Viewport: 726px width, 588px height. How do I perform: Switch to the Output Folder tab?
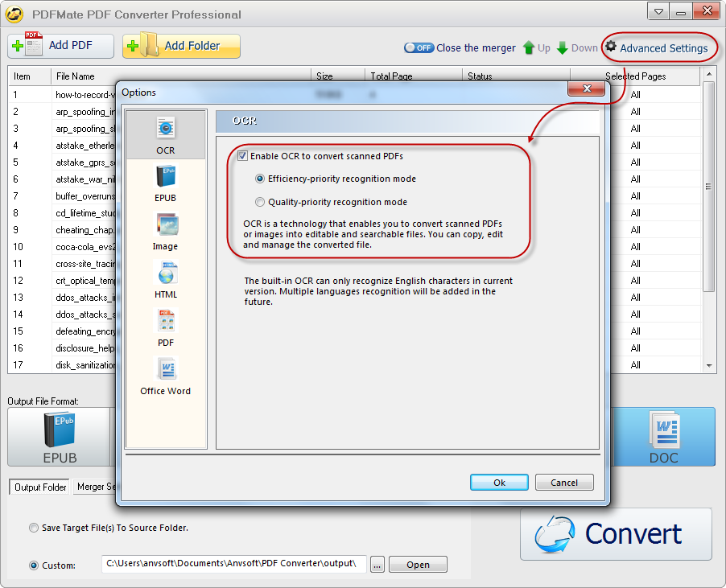[x=39, y=487]
